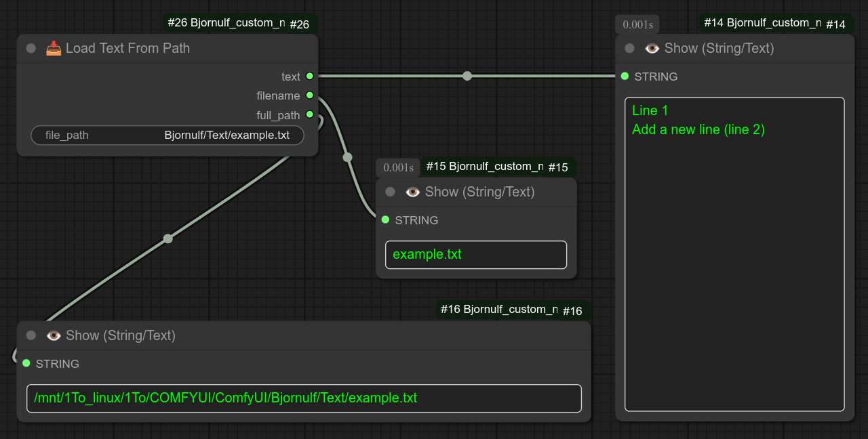Click the eye icon on Show node #14

pos(652,48)
